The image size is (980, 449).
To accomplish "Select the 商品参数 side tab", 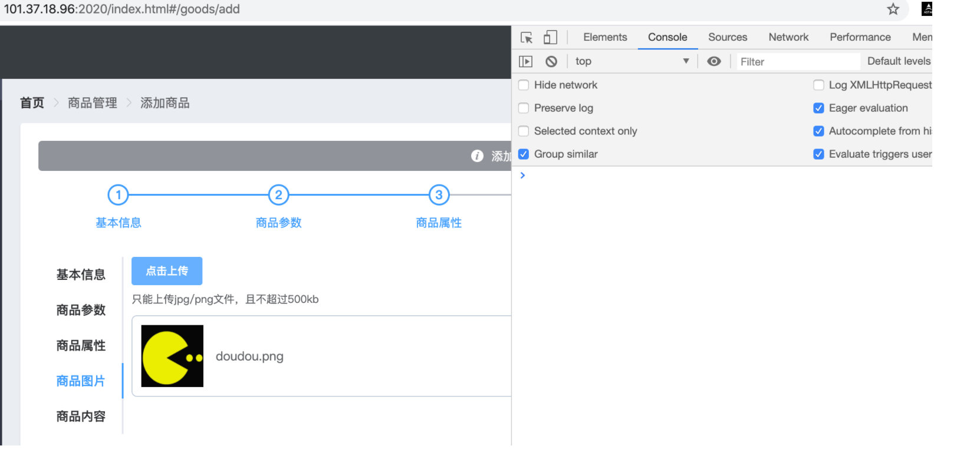I will point(81,310).
